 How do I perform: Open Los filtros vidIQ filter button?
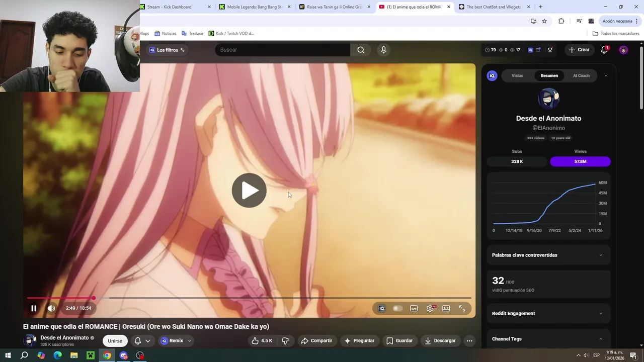click(x=168, y=50)
